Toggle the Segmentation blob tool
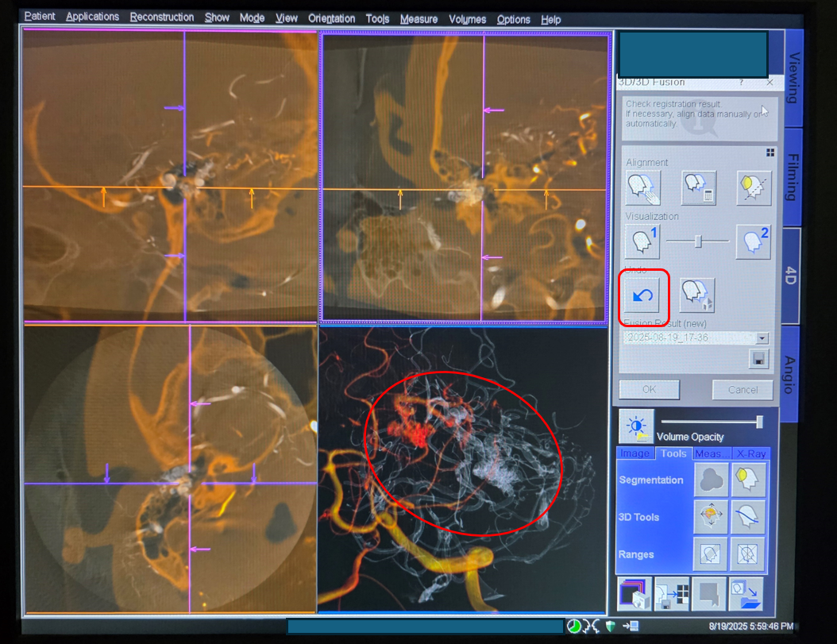The image size is (837, 644). pyautogui.click(x=711, y=480)
